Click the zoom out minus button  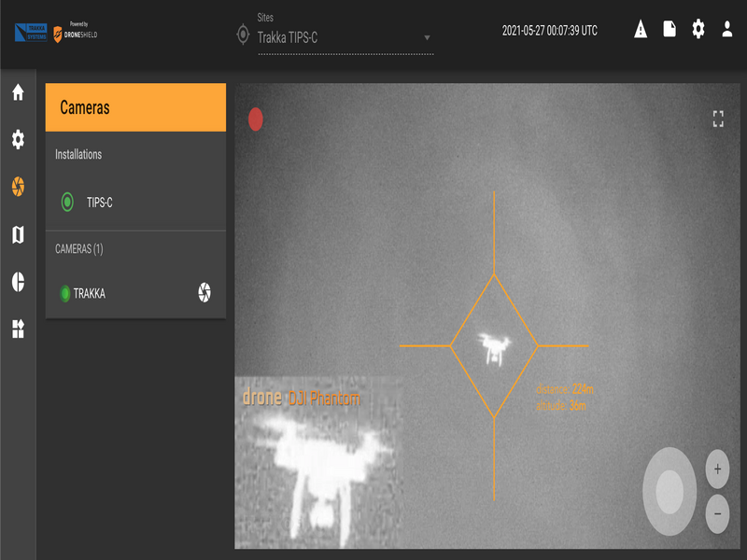[x=717, y=513]
